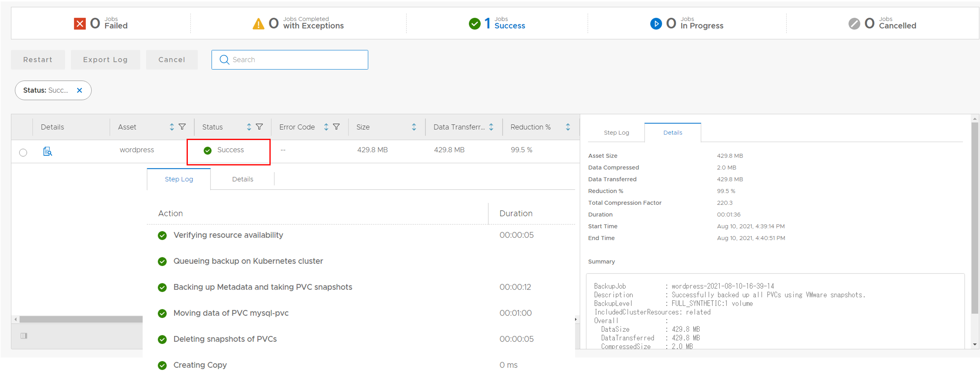Click the search magnifier icon
Screen dimensions: 980x379
tap(225, 60)
